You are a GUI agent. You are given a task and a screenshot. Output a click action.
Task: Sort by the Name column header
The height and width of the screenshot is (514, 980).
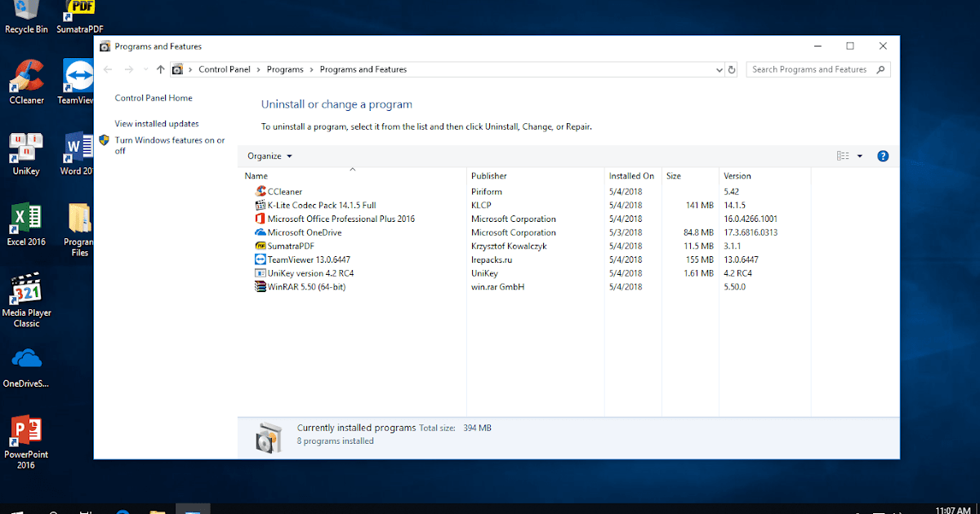(x=354, y=175)
